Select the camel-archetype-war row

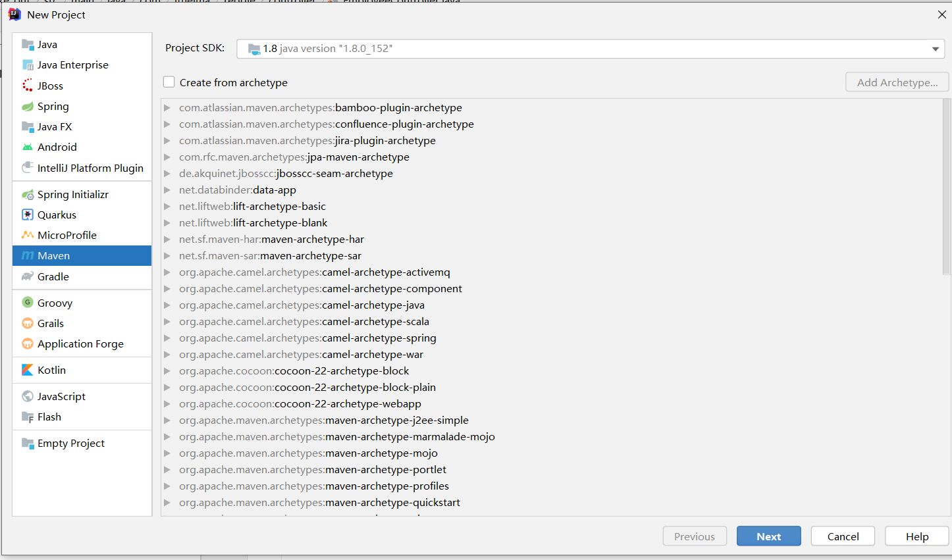(x=552, y=355)
